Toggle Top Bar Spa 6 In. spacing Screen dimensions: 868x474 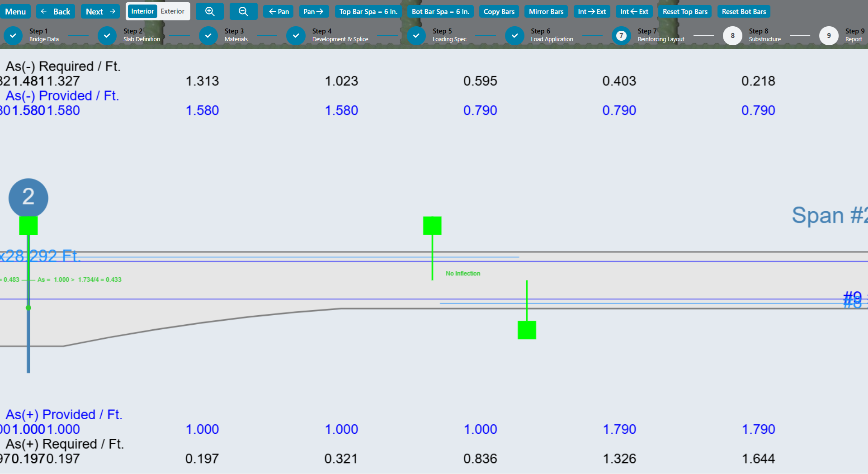368,12
